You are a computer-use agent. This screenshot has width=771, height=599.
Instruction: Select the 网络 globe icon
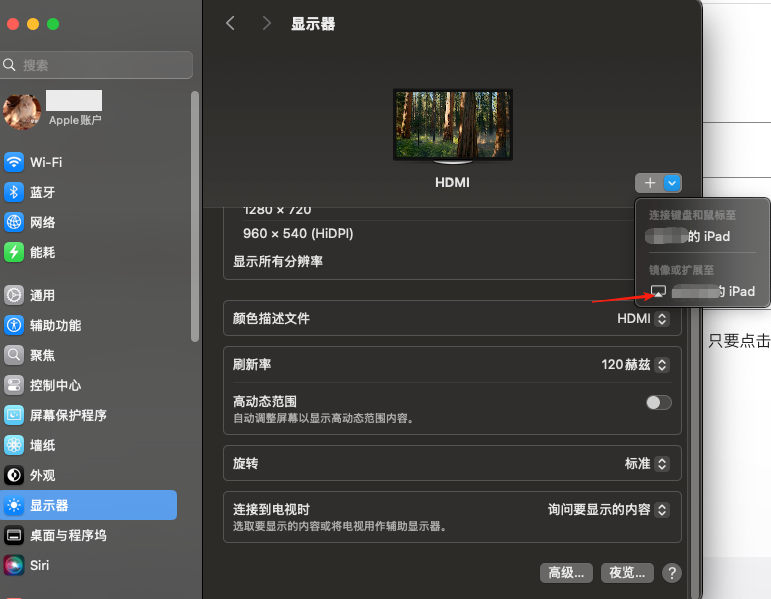[14, 222]
